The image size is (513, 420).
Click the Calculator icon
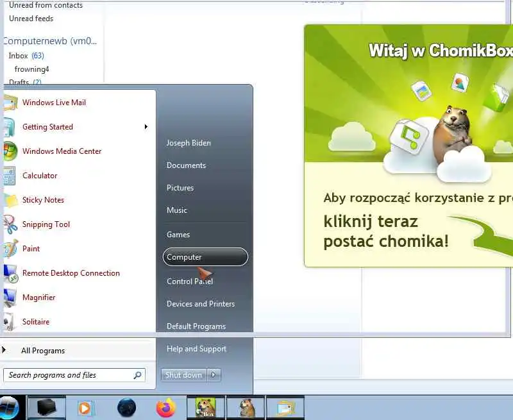click(9, 176)
